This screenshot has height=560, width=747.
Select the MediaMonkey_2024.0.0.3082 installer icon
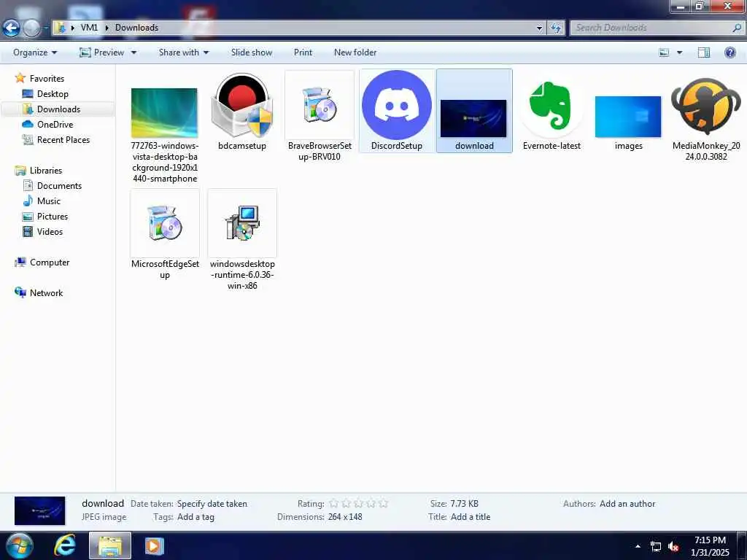pyautogui.click(x=706, y=106)
